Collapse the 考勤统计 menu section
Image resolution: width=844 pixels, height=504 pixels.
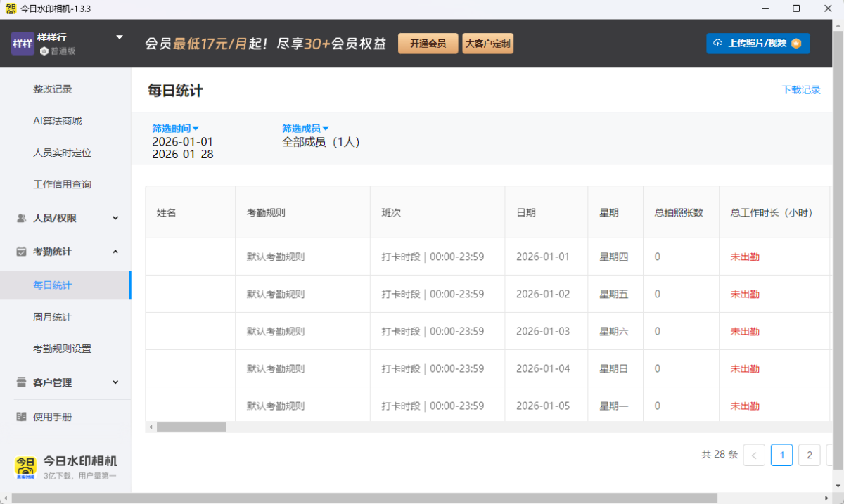115,252
